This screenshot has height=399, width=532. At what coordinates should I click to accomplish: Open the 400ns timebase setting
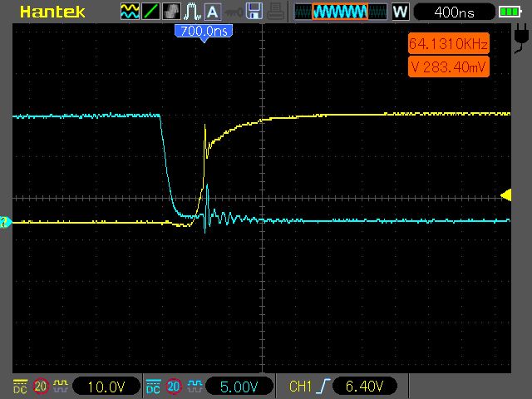(x=455, y=12)
